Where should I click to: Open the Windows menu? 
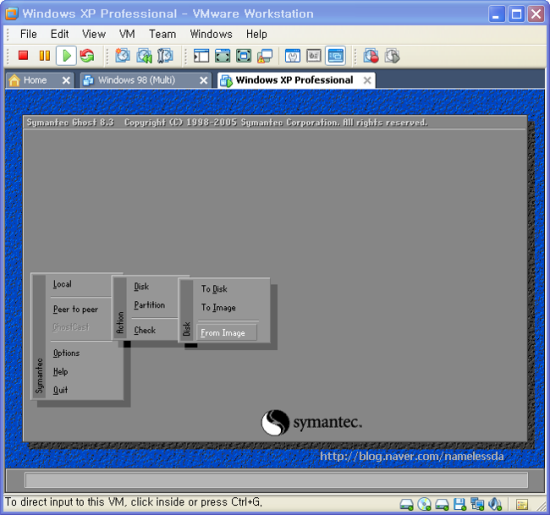pyautogui.click(x=211, y=34)
